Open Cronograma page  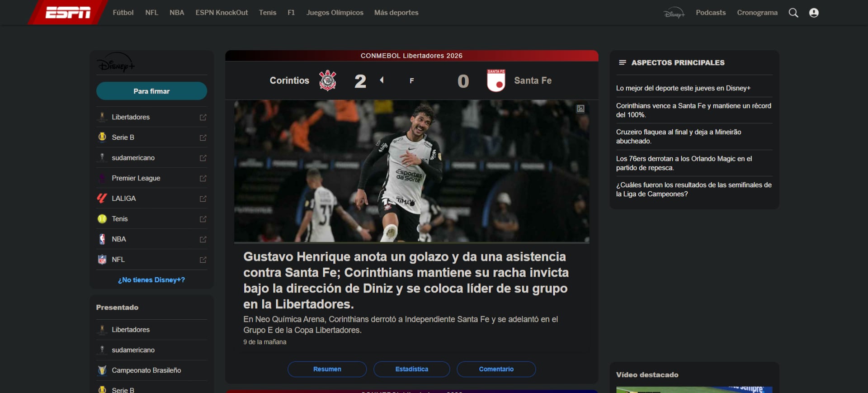pyautogui.click(x=757, y=13)
